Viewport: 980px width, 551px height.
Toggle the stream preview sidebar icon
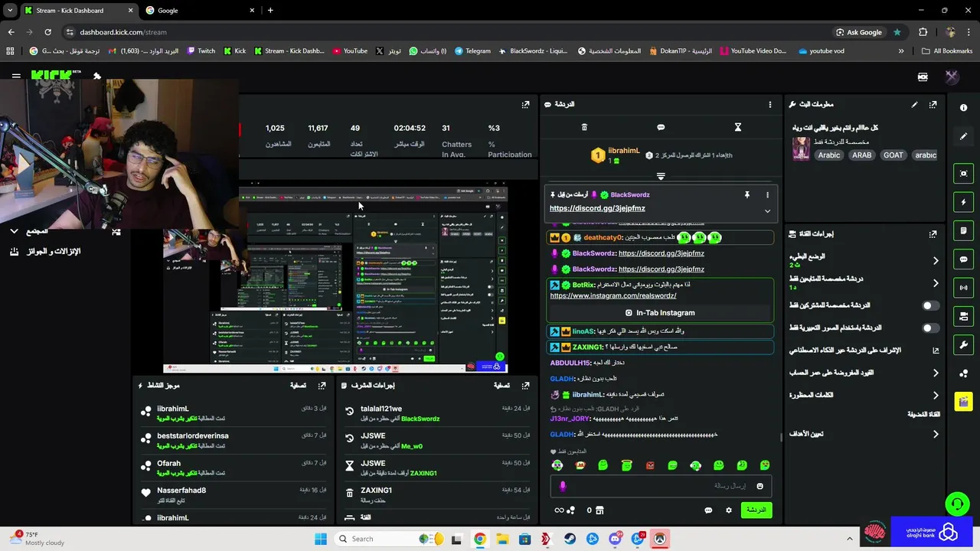tap(963, 174)
